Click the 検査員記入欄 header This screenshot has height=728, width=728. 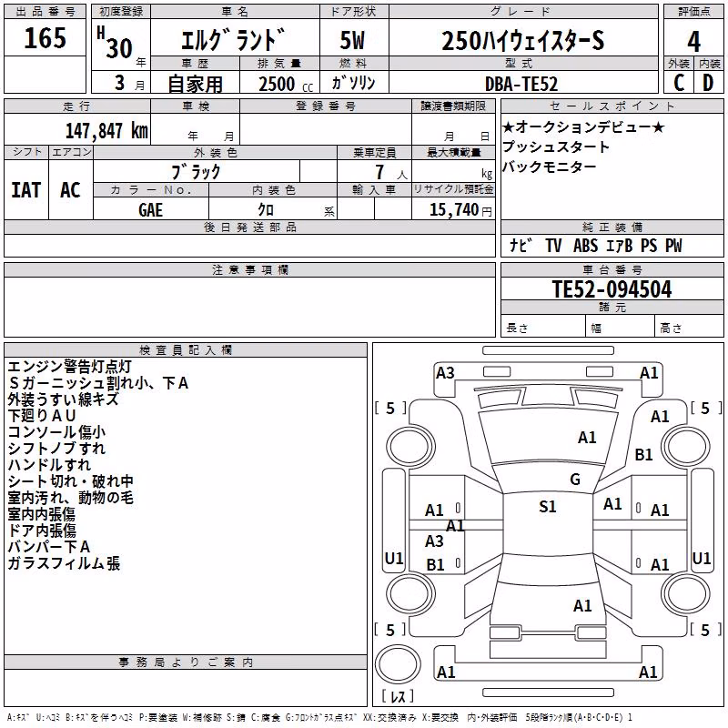click(x=186, y=350)
